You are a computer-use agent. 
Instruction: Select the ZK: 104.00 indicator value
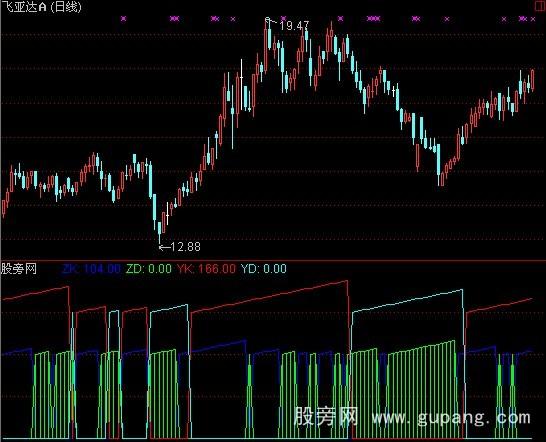pyautogui.click(x=91, y=269)
